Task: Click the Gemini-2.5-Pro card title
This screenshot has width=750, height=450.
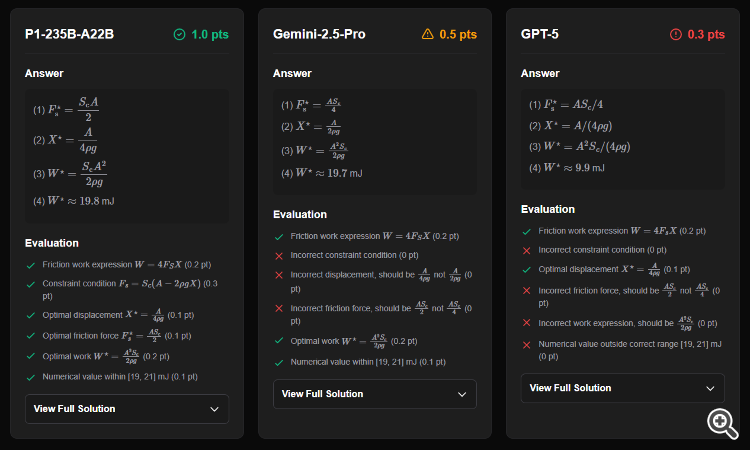Action: point(319,34)
